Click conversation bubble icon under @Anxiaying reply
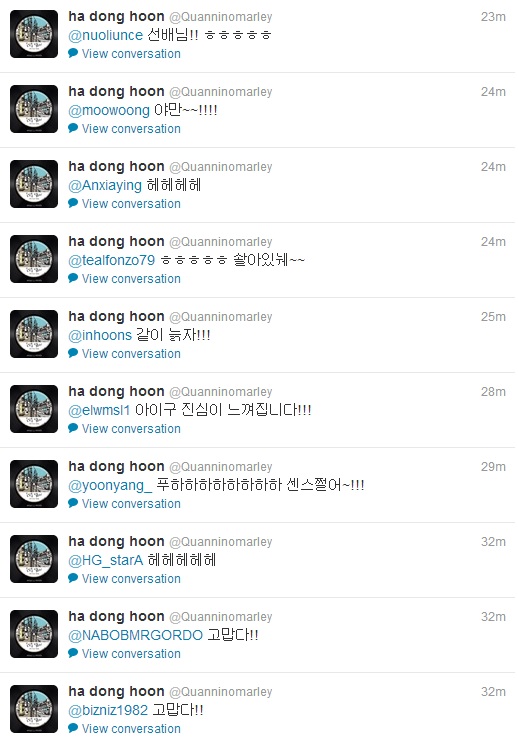 pos(73,203)
